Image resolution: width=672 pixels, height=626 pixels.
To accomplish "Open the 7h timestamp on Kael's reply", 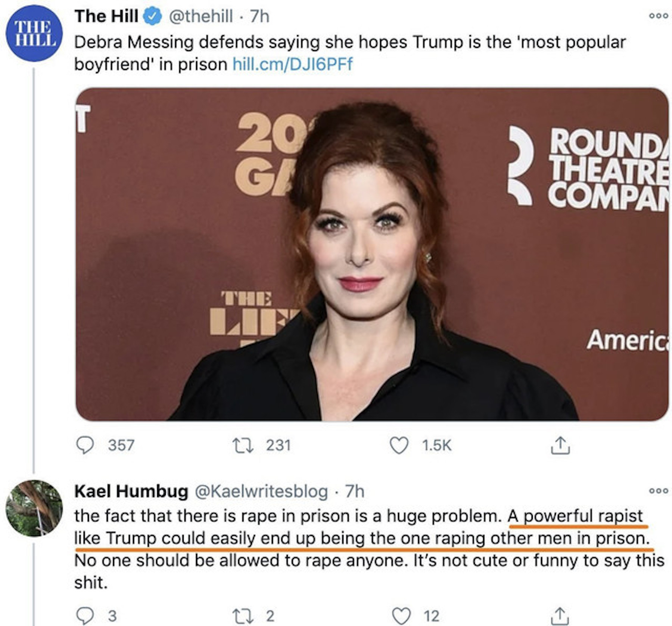I will tap(355, 491).
